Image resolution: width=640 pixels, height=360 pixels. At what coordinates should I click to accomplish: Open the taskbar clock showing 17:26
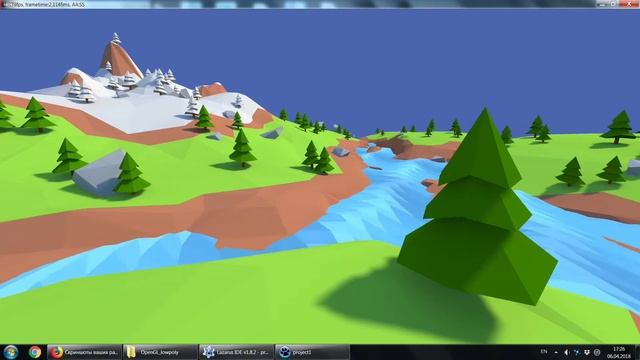tap(619, 352)
